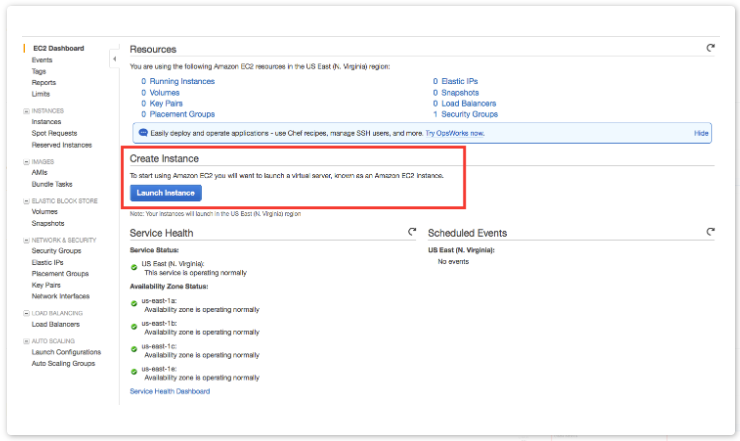Click the Create Instance heading

point(164,159)
